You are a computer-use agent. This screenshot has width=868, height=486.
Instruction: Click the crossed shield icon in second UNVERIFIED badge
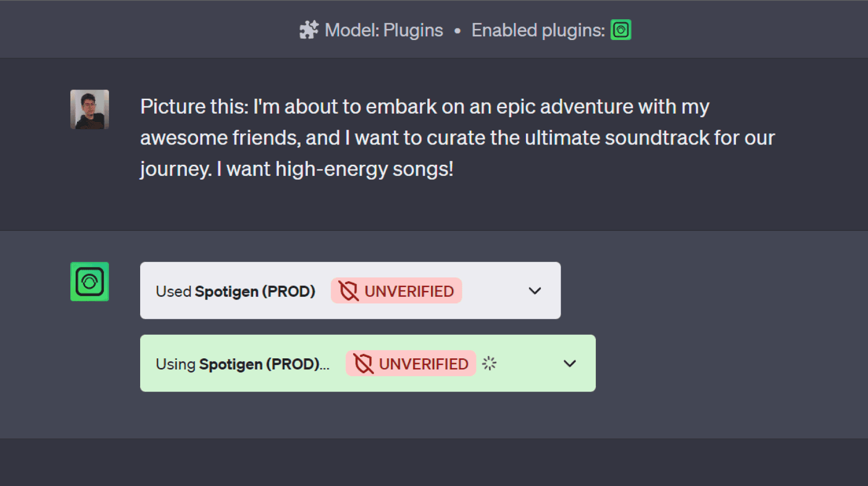pyautogui.click(x=363, y=364)
